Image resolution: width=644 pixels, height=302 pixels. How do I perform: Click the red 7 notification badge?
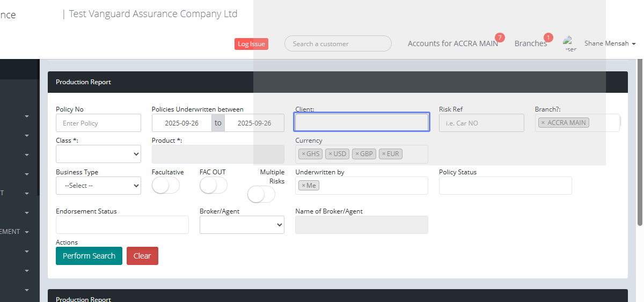click(500, 38)
